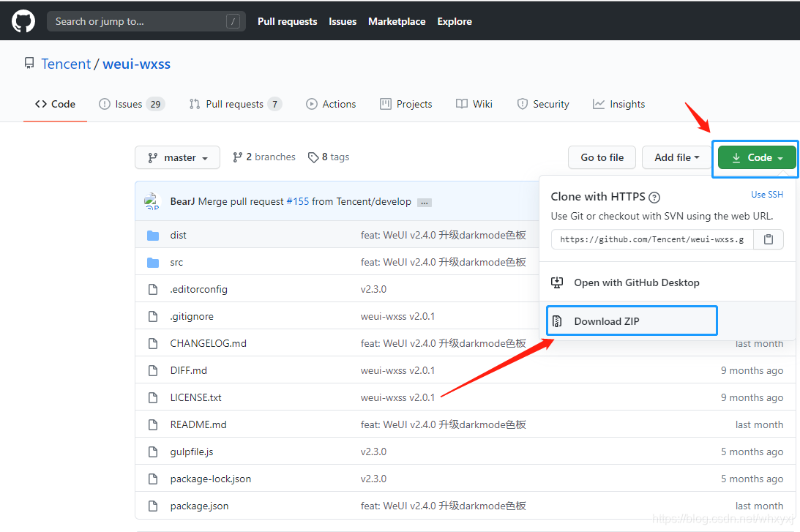Click the .editorconfig file icon

tap(152, 289)
